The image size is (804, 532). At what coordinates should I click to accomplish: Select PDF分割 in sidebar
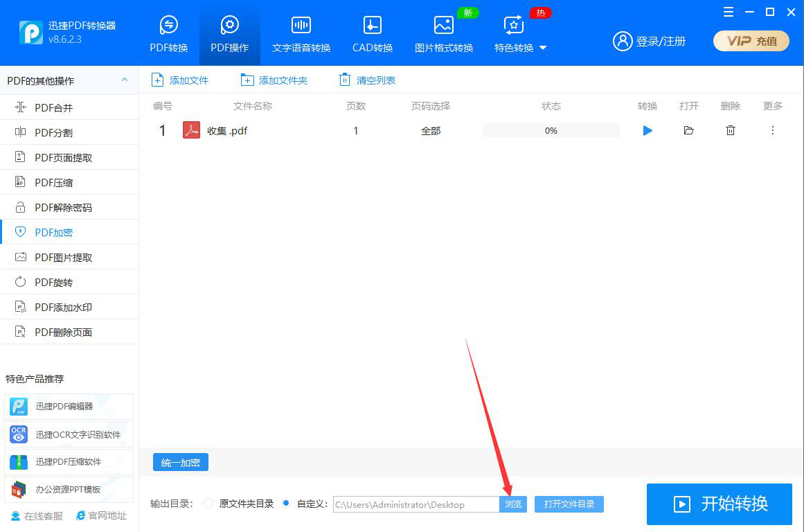69,132
